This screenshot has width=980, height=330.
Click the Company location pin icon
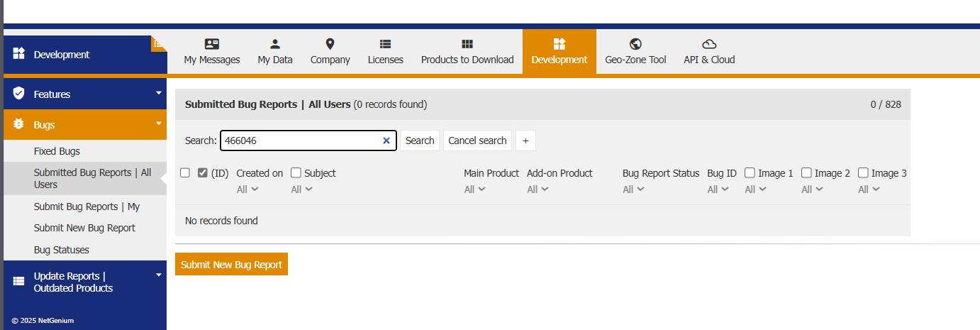(330, 44)
